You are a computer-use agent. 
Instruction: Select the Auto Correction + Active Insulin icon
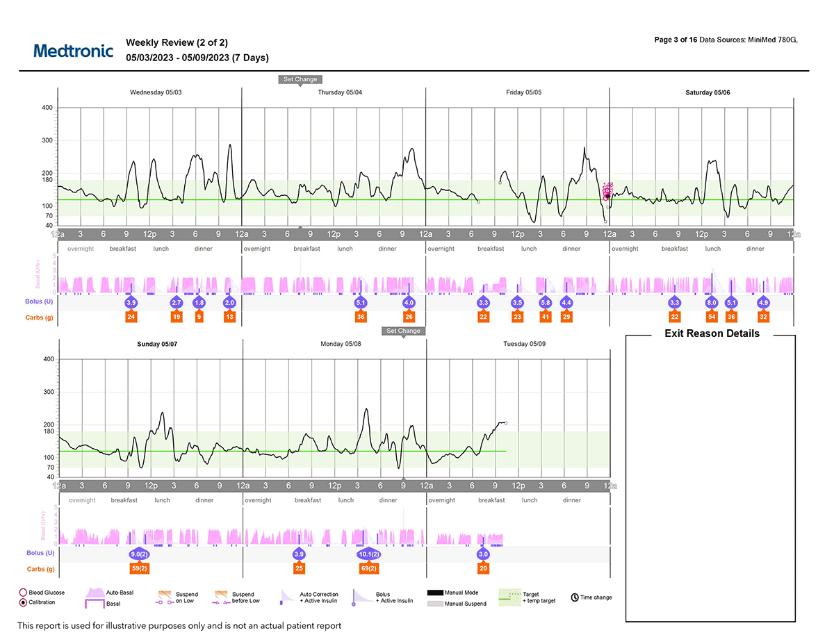click(287, 597)
